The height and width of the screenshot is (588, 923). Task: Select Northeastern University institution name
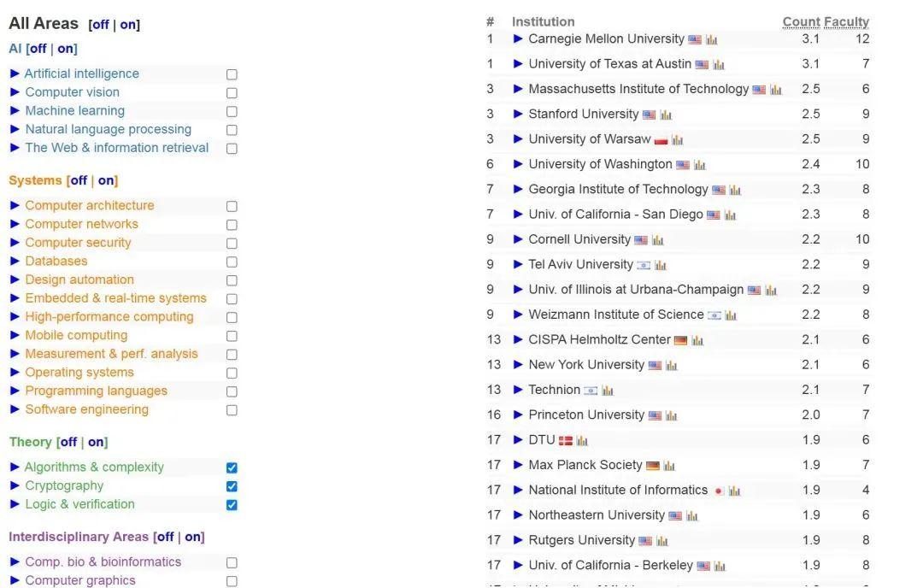(597, 515)
